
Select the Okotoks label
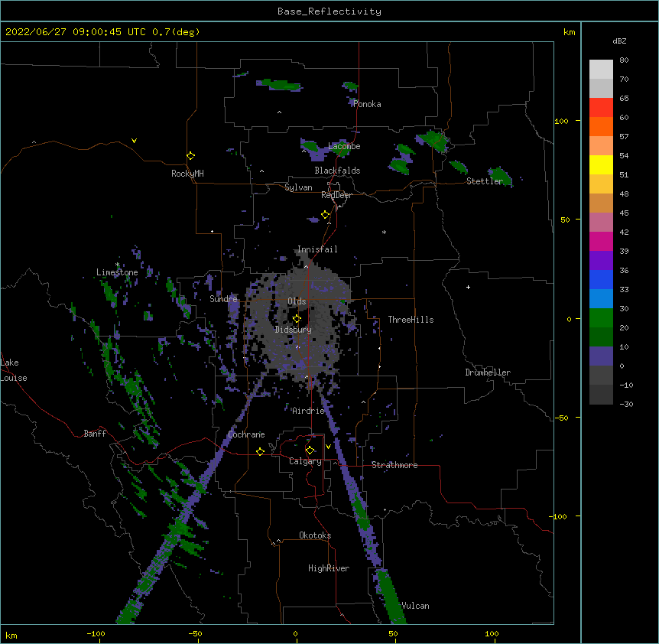[x=315, y=535]
